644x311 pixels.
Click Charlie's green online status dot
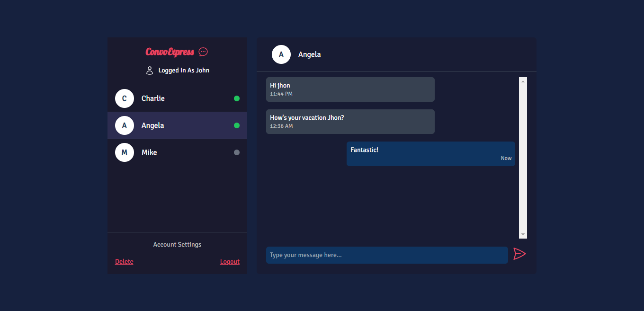point(236,98)
